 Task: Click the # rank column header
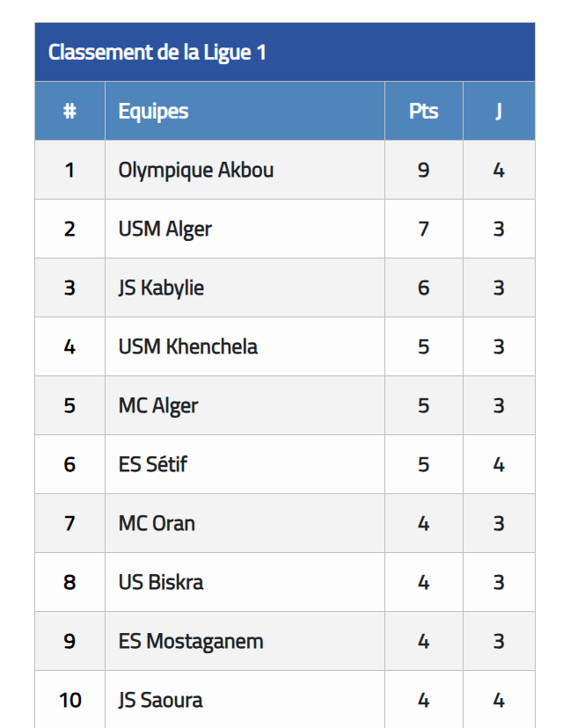point(69,111)
